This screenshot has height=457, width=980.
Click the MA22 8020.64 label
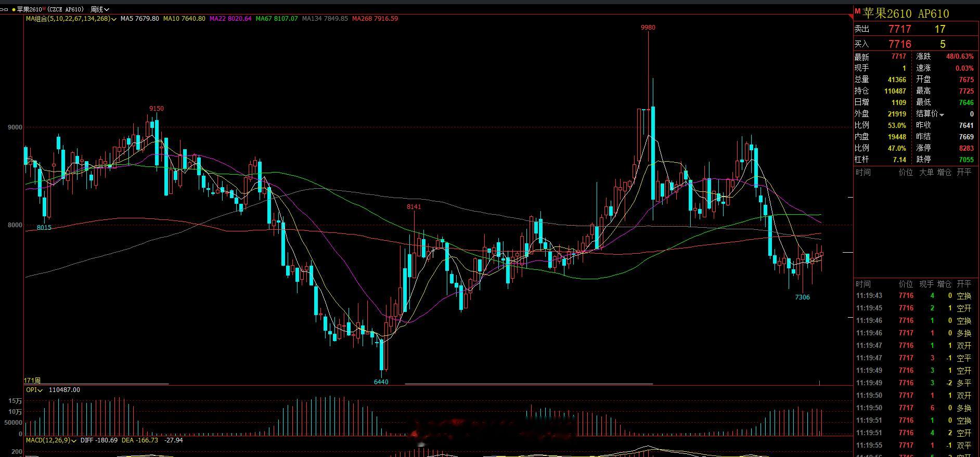coord(230,19)
